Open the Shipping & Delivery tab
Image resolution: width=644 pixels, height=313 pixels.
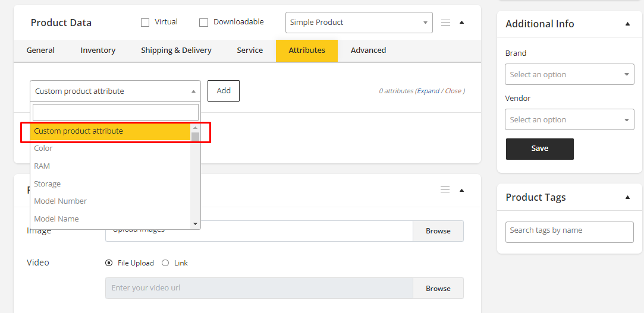pyautogui.click(x=176, y=50)
